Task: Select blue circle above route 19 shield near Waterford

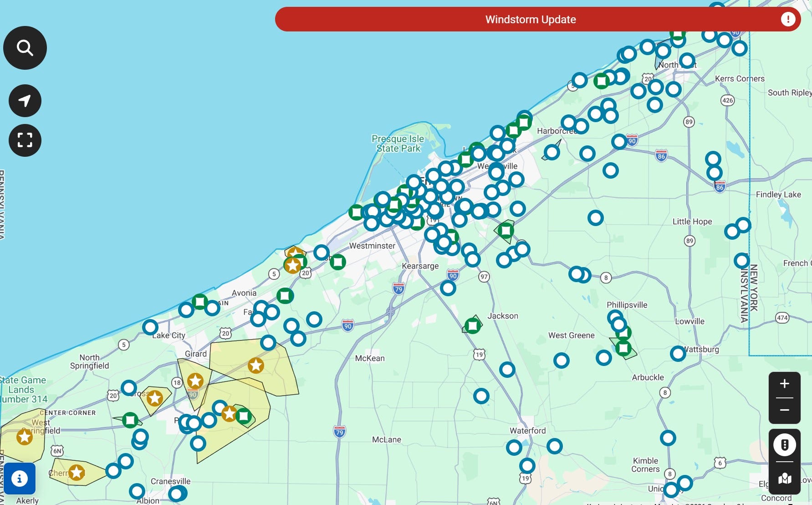Action: click(527, 466)
